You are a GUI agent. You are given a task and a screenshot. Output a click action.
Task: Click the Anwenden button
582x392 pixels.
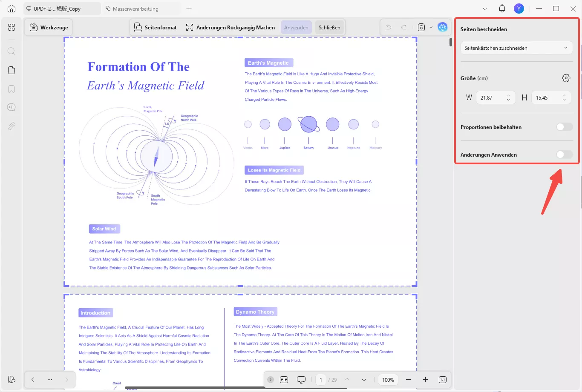coord(296,27)
